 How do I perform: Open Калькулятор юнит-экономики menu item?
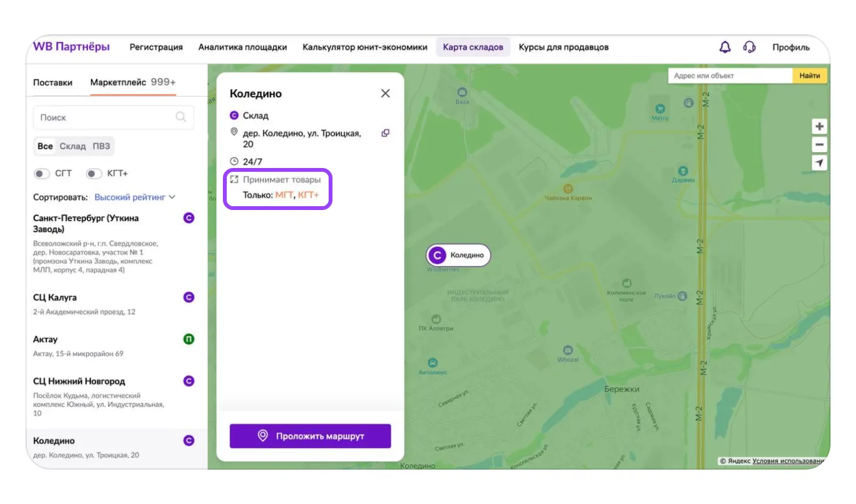pyautogui.click(x=365, y=47)
